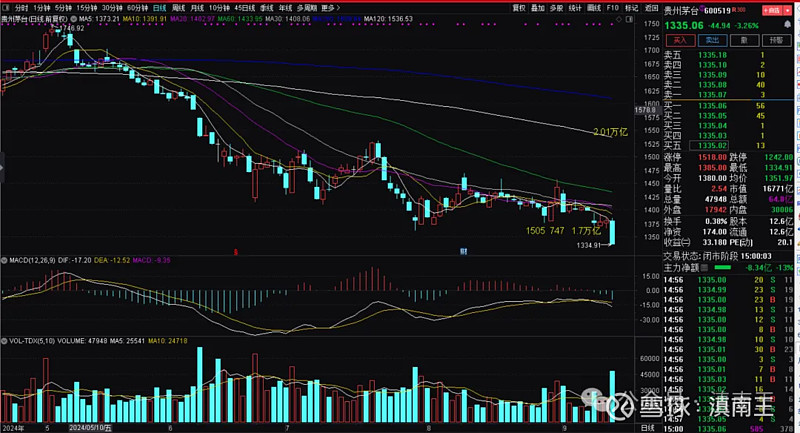The image size is (800, 433).
Task: Click the MA120: 1536.53 legend
Action: pos(389,19)
